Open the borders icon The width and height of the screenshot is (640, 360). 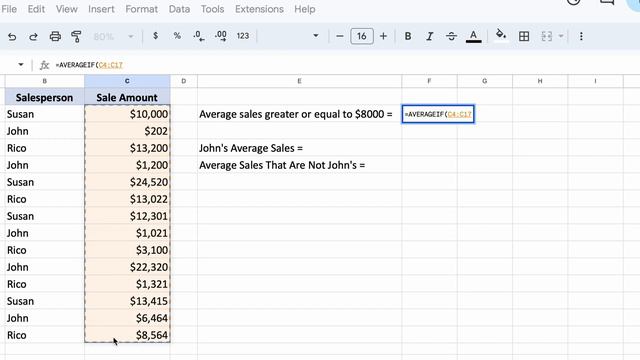pyautogui.click(x=524, y=36)
